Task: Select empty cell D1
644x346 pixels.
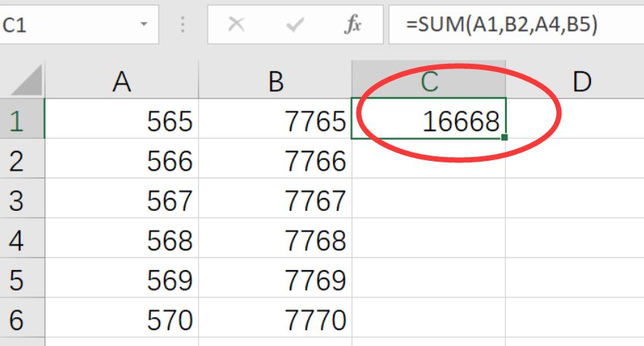Action: [x=575, y=119]
